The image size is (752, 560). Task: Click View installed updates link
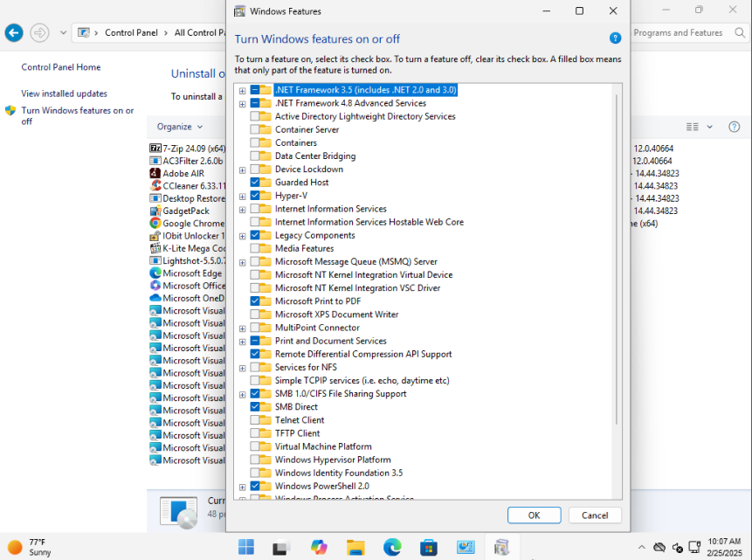coord(65,93)
